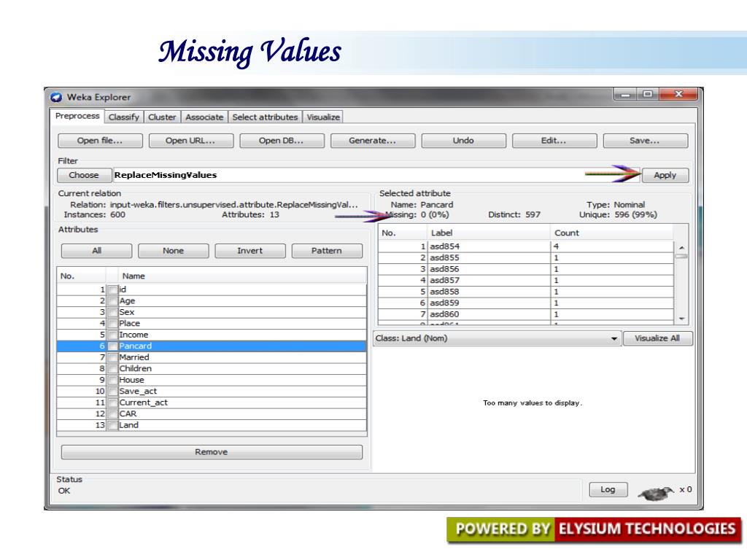Screen dimensions: 747x560
Task: Select the Current_act attribute row
Action: pyautogui.click(x=212, y=402)
